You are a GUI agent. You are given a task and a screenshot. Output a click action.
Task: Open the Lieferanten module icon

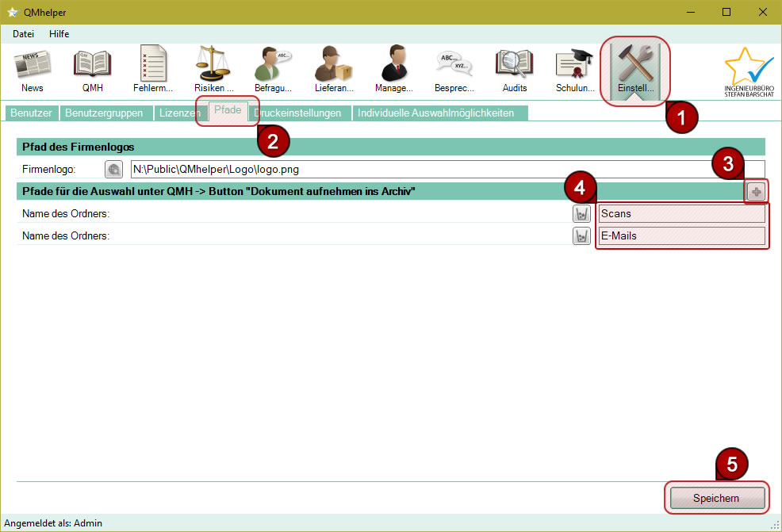point(334,70)
